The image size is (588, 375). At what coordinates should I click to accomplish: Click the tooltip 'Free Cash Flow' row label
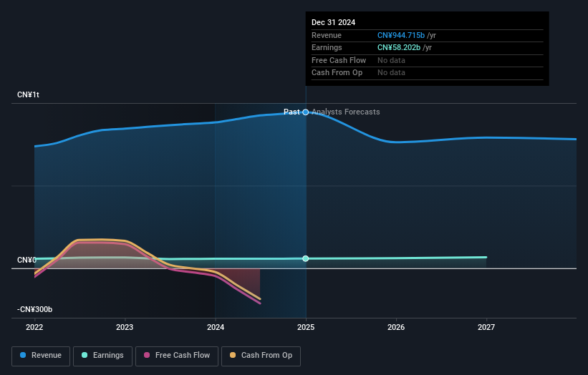[x=339, y=60]
